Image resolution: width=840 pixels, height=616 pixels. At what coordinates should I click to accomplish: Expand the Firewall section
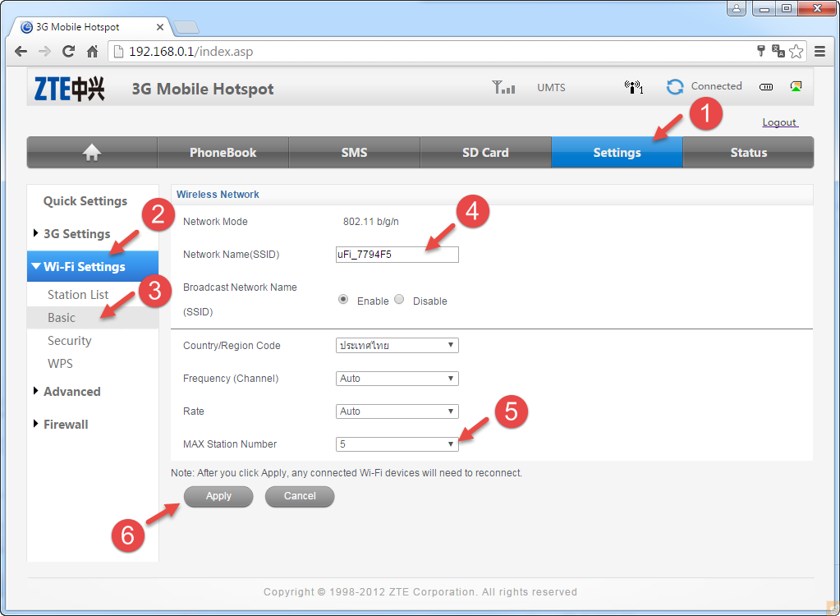66,425
